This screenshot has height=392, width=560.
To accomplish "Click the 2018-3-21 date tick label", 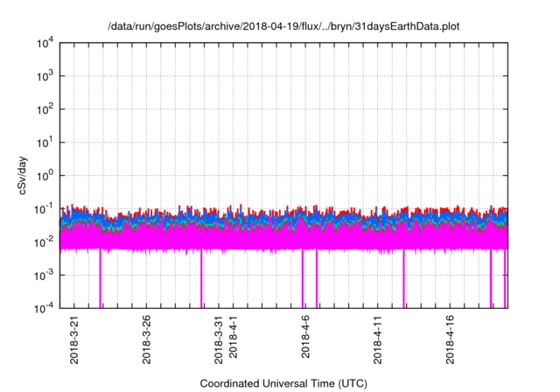I will 73,339.
